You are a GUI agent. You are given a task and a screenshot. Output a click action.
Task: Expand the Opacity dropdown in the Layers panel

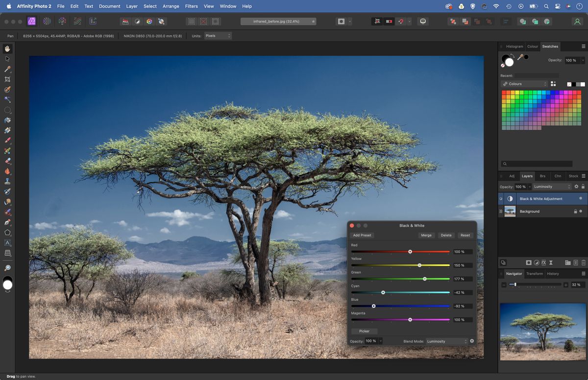coord(530,187)
